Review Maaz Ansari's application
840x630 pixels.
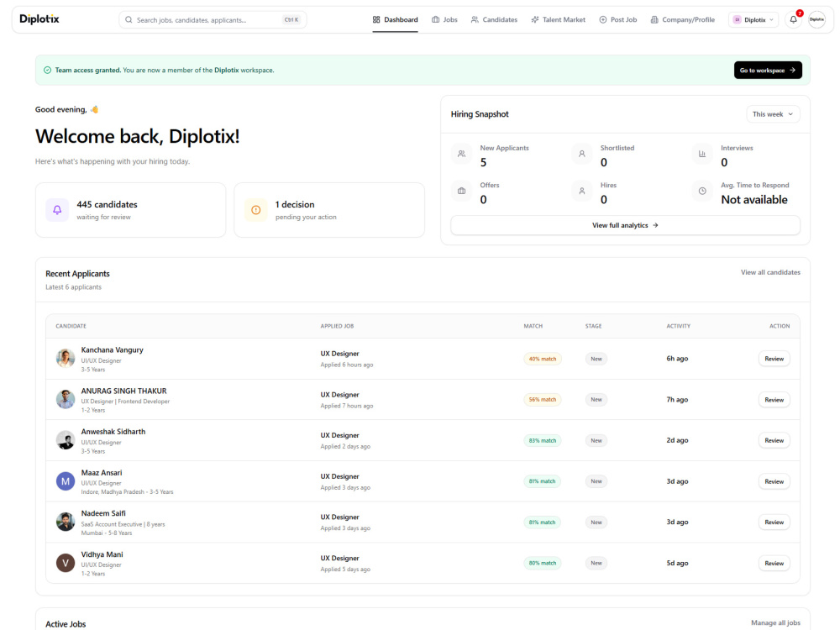click(x=774, y=481)
